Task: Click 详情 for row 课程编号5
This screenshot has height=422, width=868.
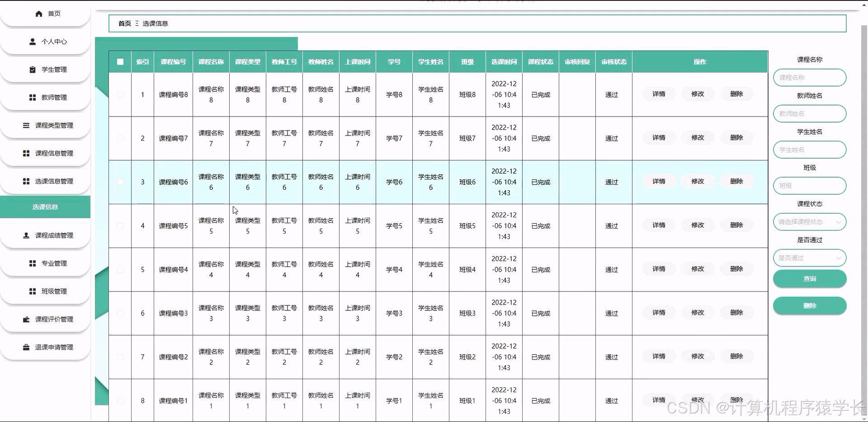Action: [659, 225]
